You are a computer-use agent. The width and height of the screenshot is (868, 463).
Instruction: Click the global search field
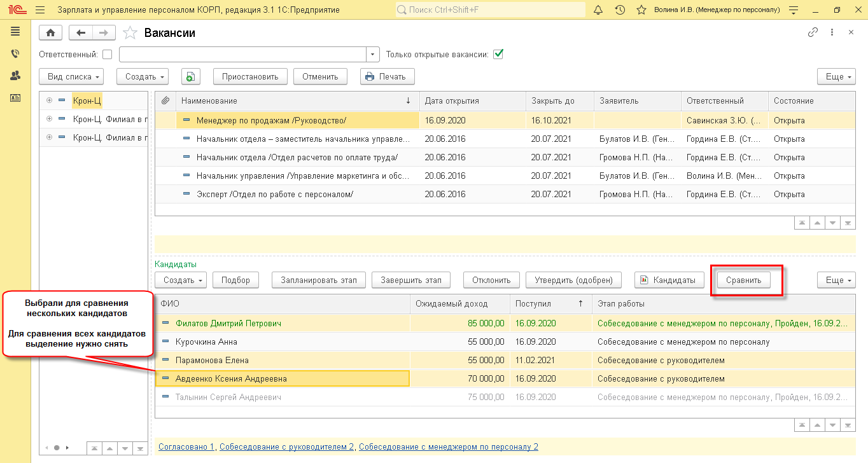pyautogui.click(x=490, y=10)
